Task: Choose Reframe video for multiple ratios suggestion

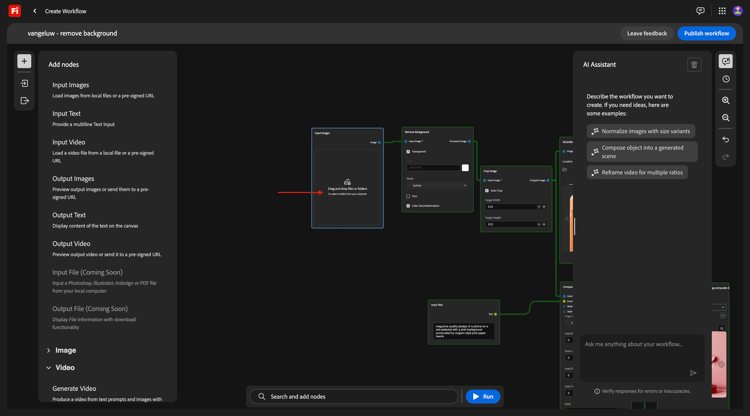Action: pyautogui.click(x=637, y=173)
